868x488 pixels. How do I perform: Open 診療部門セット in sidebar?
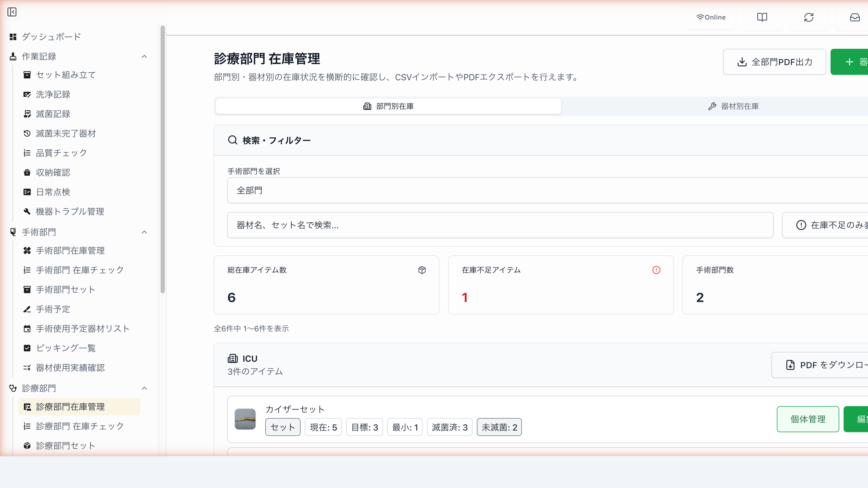[66, 446]
